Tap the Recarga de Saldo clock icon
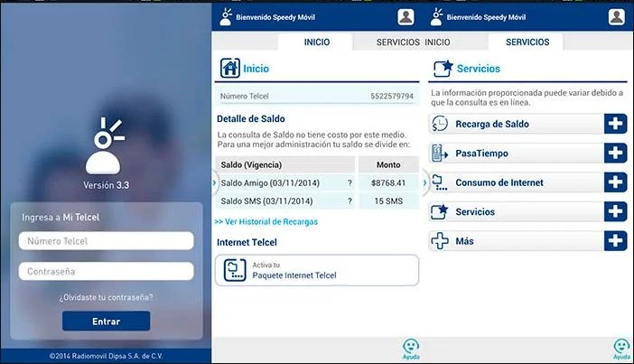 coord(440,124)
